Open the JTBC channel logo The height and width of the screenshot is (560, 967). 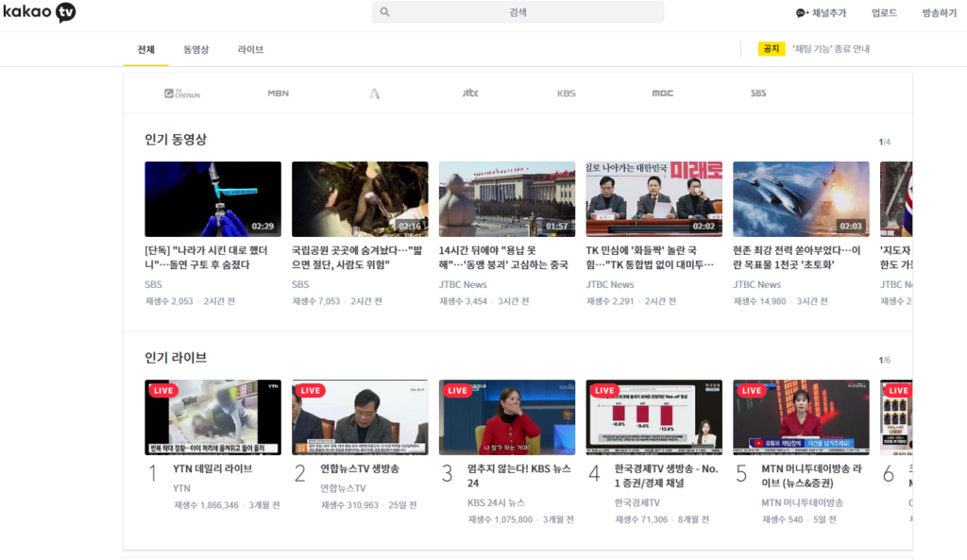click(470, 93)
